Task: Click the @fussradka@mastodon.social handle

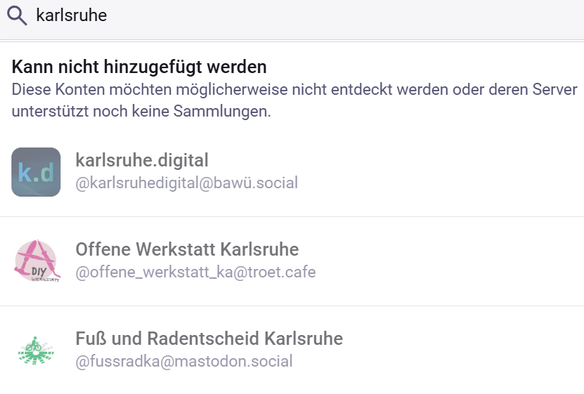Action: tap(184, 361)
